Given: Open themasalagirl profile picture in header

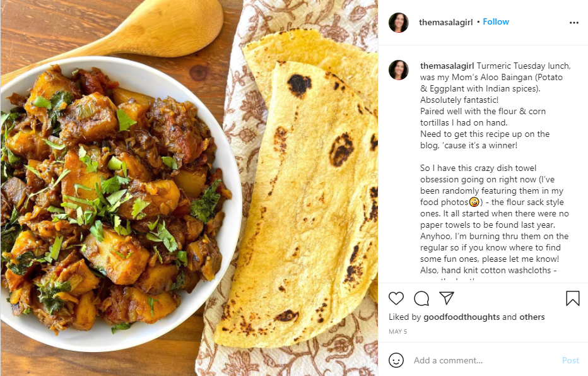Looking at the screenshot, I should pos(399,23).
